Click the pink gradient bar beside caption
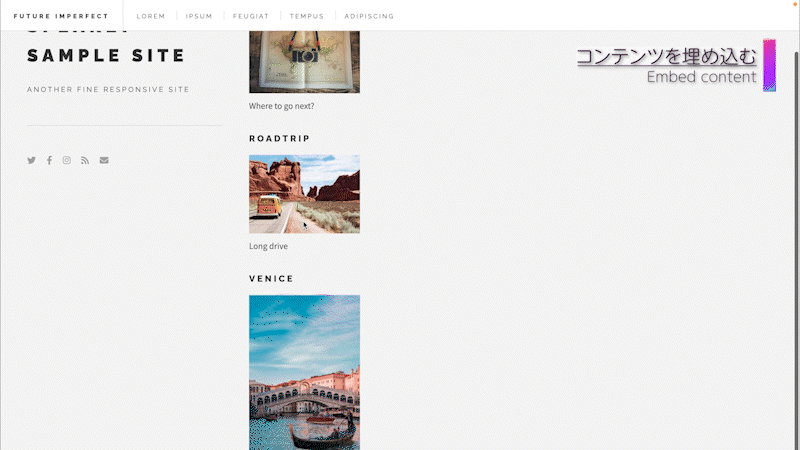The width and height of the screenshot is (800, 450). [769, 65]
